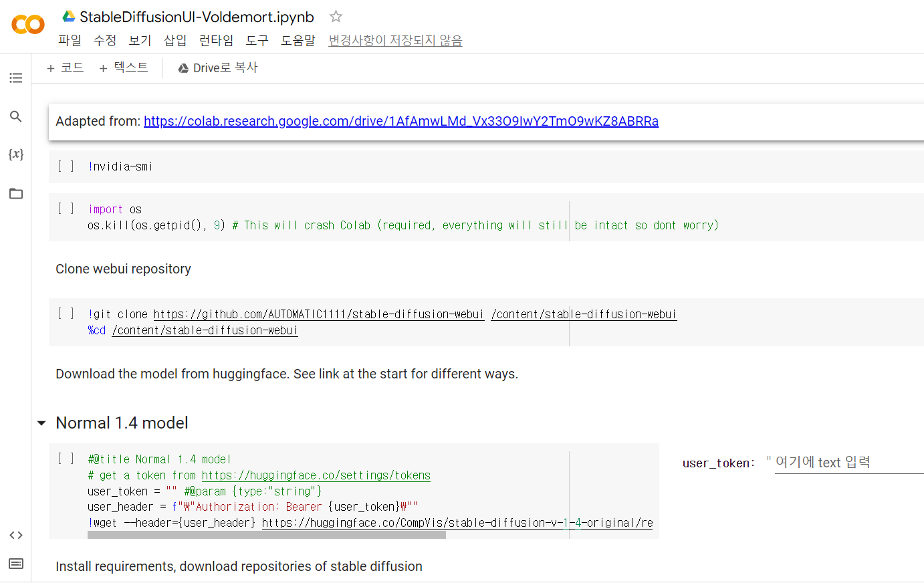Open the 도움말 menu
Viewport: 924px width, 587px height.
point(298,40)
